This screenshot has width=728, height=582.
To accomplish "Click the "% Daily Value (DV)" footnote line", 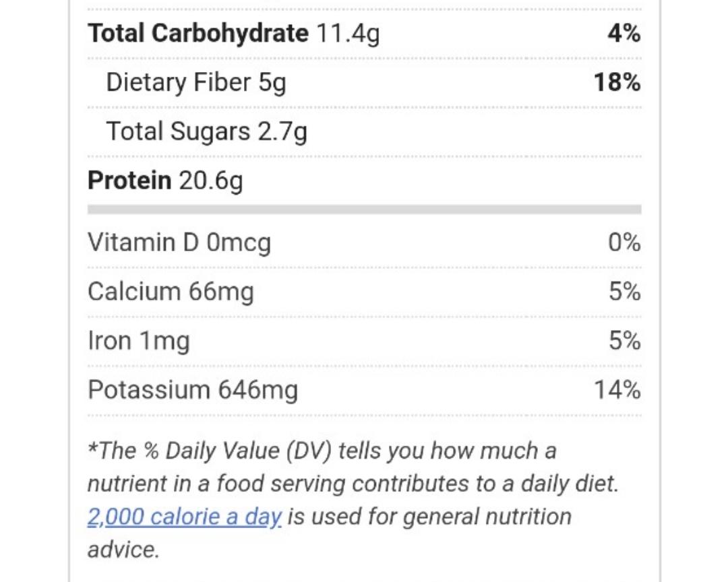I will click(x=322, y=451).
